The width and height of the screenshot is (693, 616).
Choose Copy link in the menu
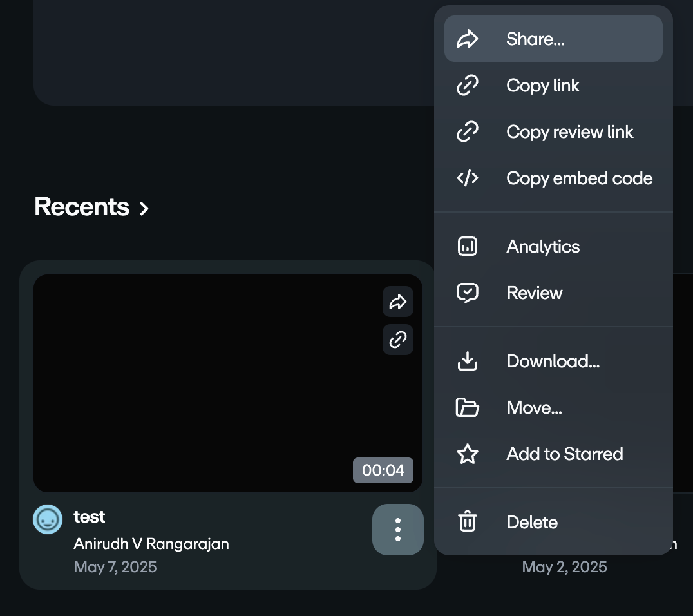[543, 86]
